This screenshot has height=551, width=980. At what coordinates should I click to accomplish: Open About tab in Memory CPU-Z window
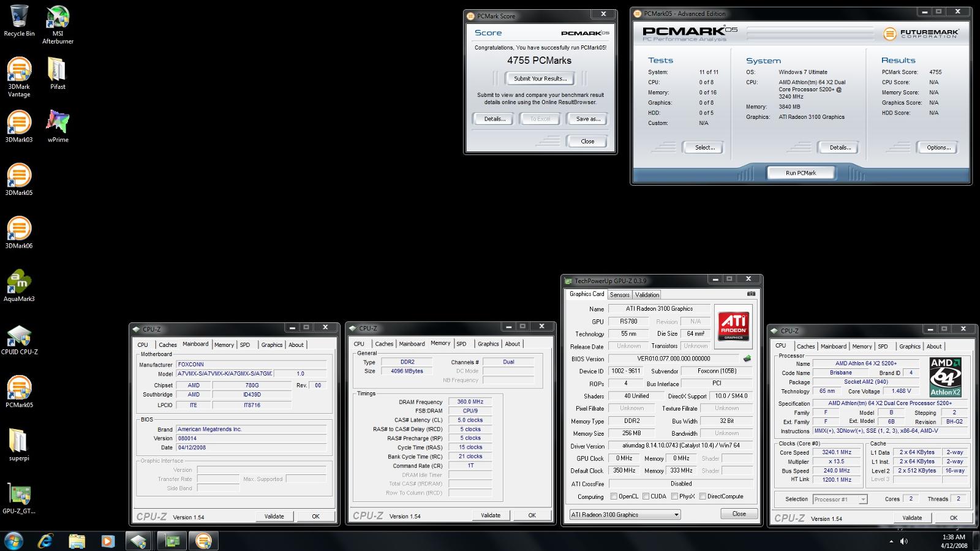513,344
